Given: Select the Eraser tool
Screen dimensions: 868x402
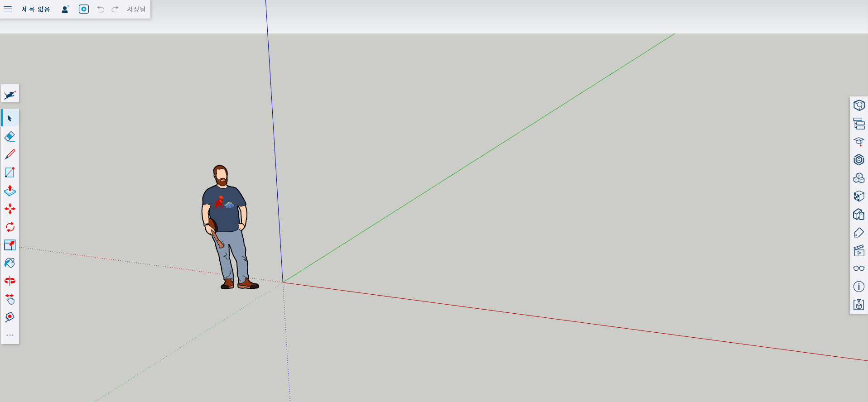Looking at the screenshot, I should tap(10, 136).
